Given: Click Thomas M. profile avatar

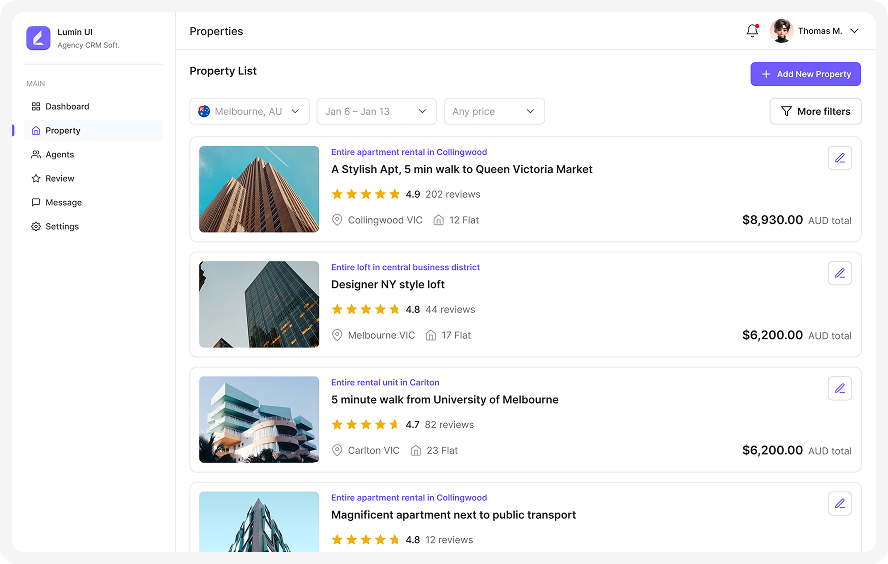Looking at the screenshot, I should click(x=782, y=31).
